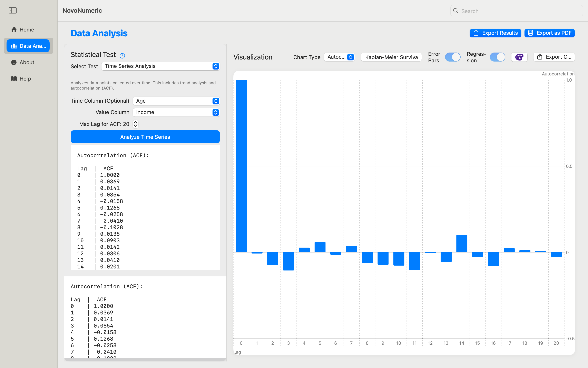588x368 pixels.
Task: Open the Statistical Test help question mark
Action: (122, 56)
